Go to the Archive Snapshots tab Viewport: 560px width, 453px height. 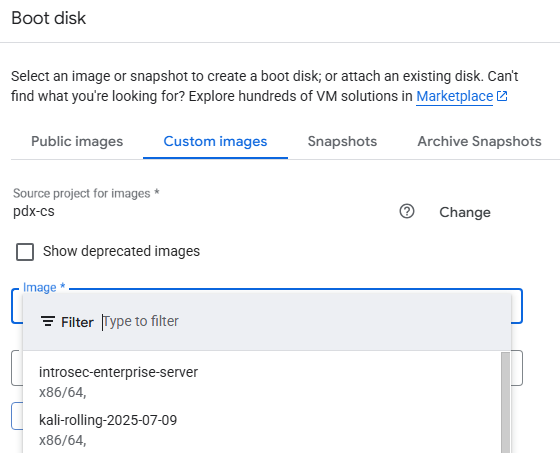click(x=479, y=141)
